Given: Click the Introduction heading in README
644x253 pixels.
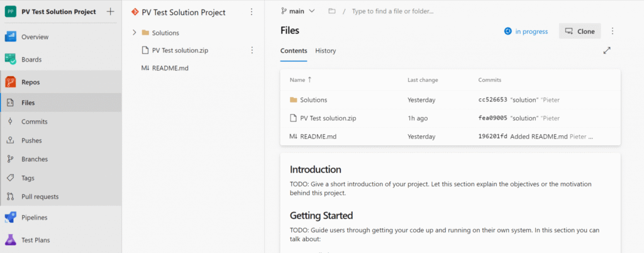Looking at the screenshot, I should 316,170.
